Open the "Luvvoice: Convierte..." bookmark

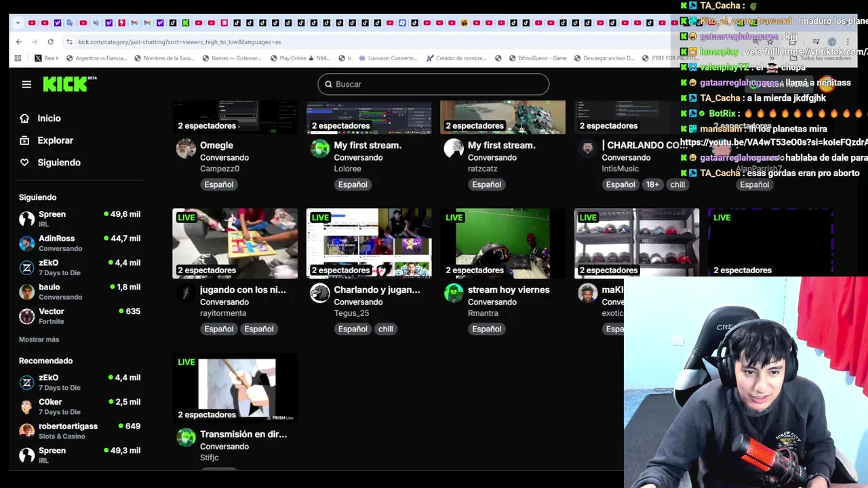point(387,58)
